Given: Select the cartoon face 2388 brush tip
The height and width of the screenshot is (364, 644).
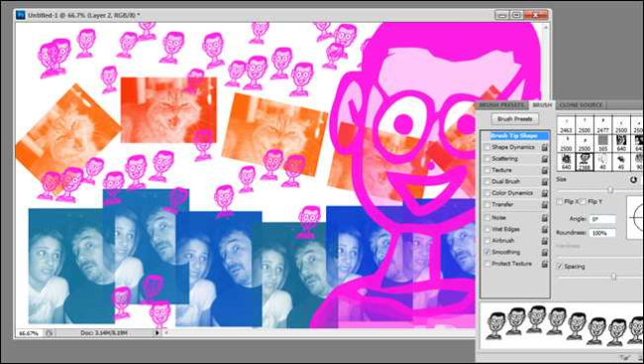Looking at the screenshot, I should (585, 162).
